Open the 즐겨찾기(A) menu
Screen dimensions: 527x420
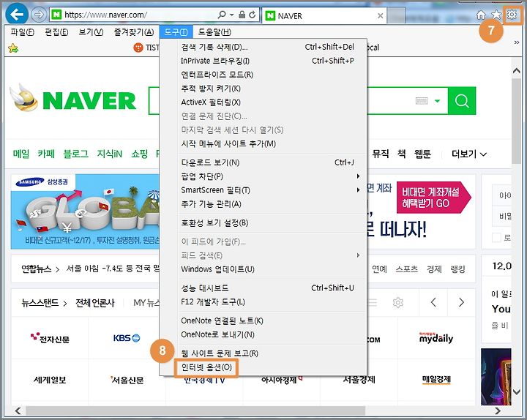click(x=134, y=32)
